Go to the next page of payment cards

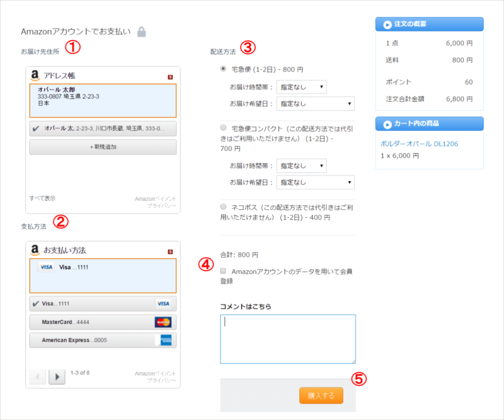point(57,377)
